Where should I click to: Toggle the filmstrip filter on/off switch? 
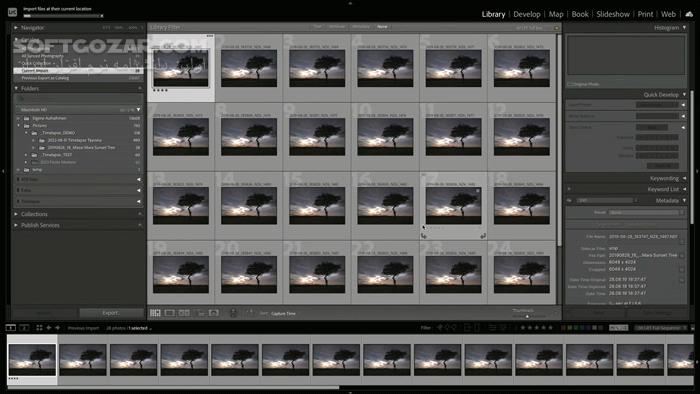pos(692,328)
